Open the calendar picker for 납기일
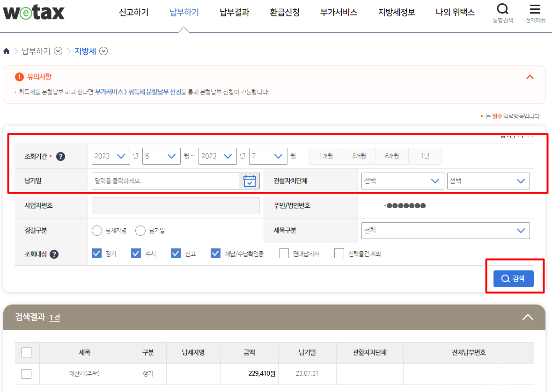552x392 pixels. (250, 181)
